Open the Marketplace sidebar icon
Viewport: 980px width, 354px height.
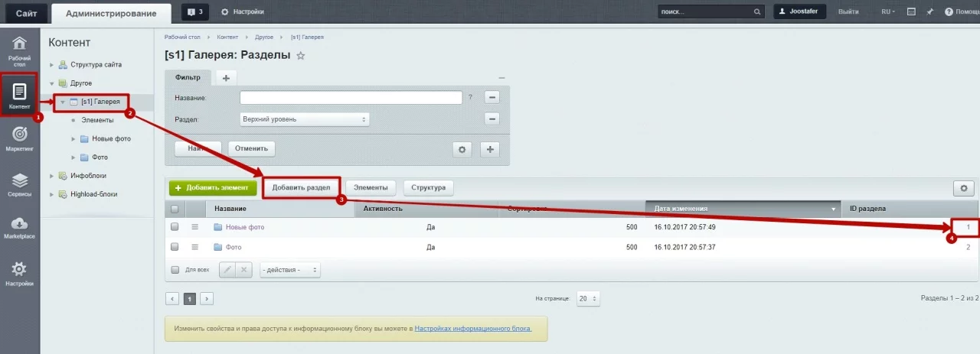[x=20, y=227]
